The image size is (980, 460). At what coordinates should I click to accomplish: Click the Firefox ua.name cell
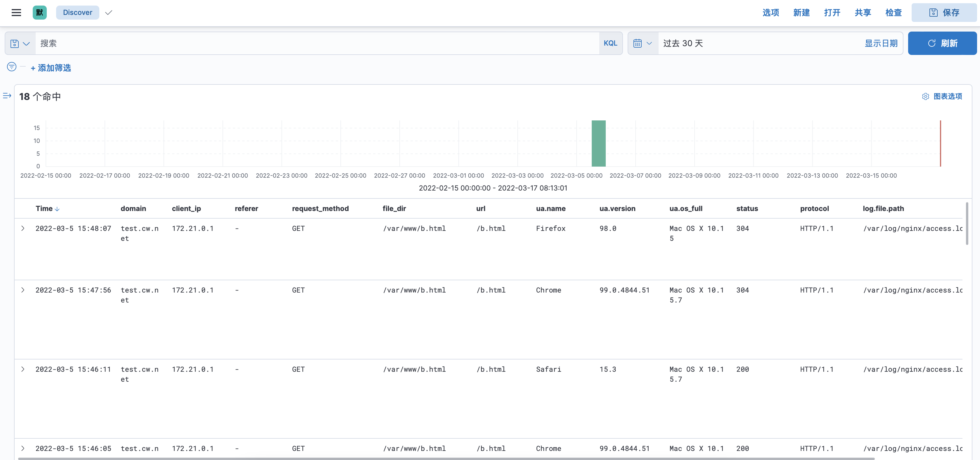550,228
